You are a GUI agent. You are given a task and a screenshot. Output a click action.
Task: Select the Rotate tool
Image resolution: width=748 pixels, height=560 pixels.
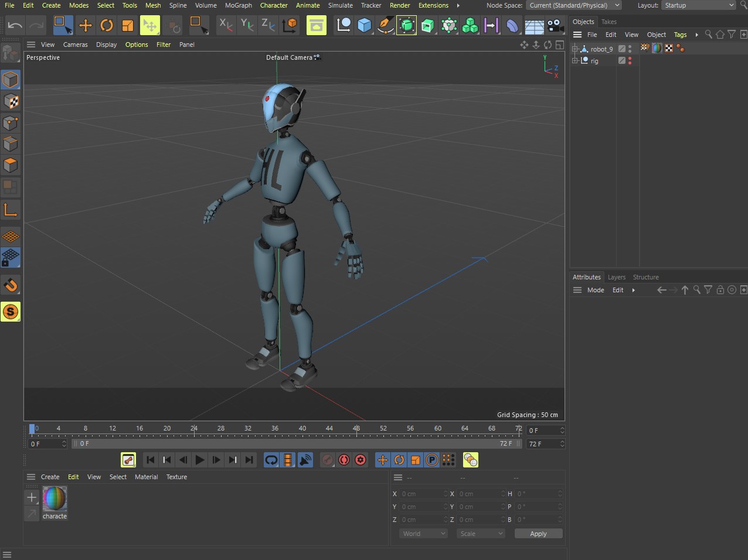pos(106,25)
